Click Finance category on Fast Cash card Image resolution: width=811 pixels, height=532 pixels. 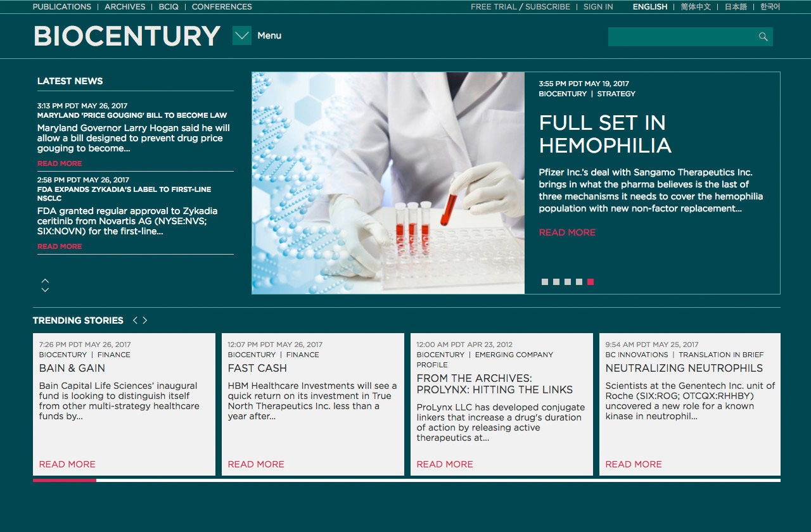tap(303, 355)
